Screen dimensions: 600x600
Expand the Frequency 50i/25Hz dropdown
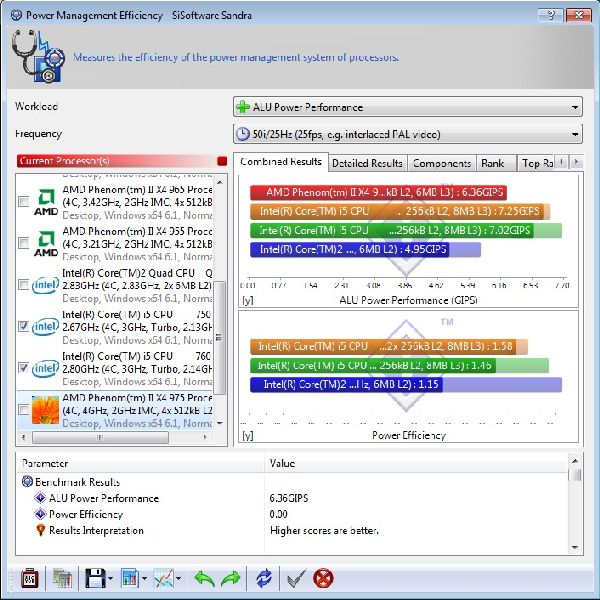pos(407,134)
